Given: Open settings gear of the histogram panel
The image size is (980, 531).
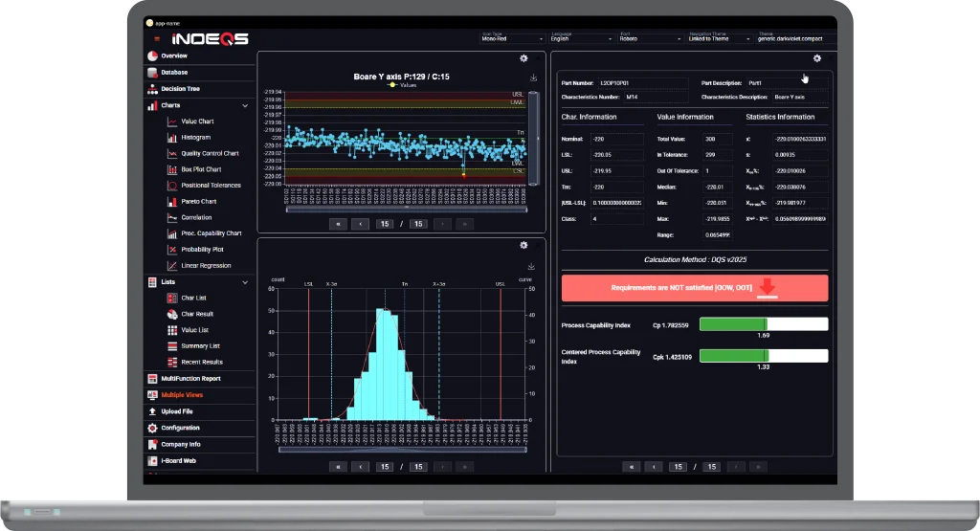Looking at the screenshot, I should click(523, 246).
